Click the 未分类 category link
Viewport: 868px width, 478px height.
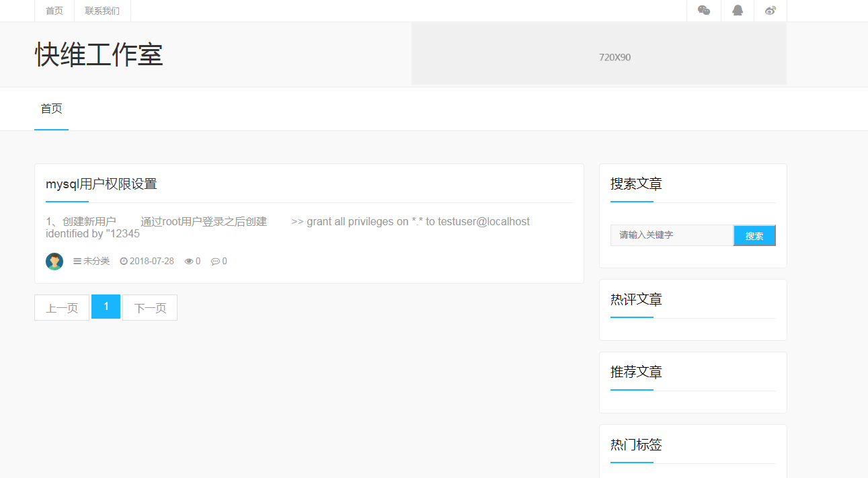point(96,262)
